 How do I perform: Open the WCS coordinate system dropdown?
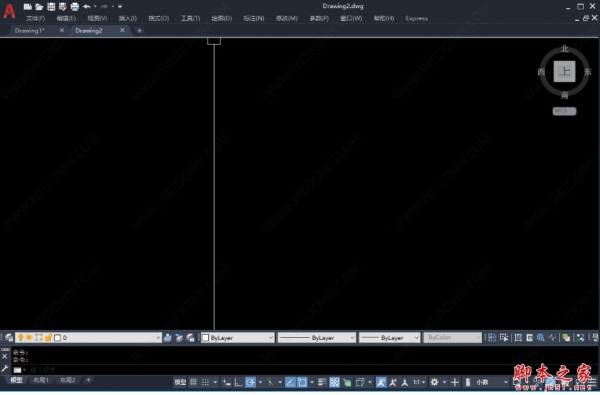(x=564, y=111)
